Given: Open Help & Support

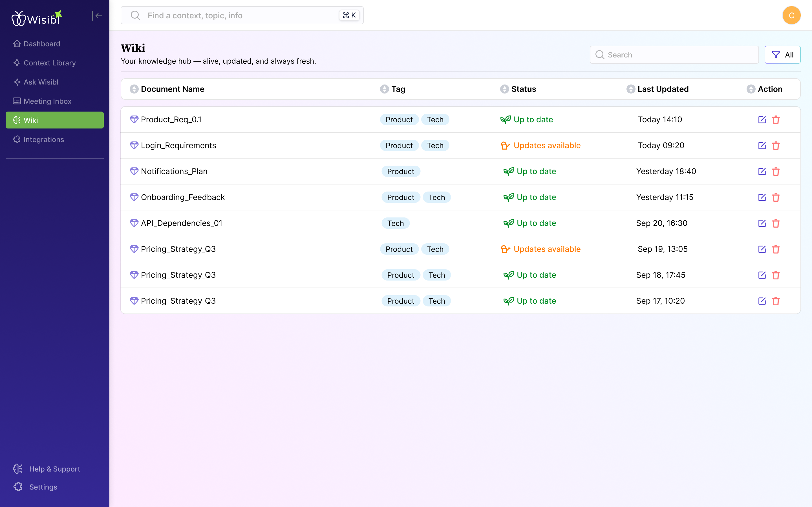Looking at the screenshot, I should [x=54, y=469].
